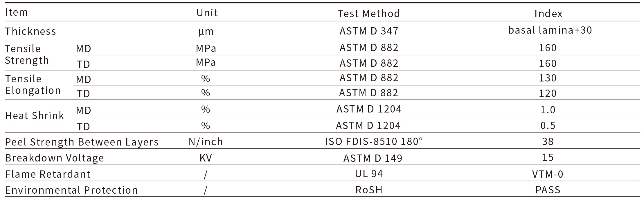Select the Flame Retardant label
Screen dimensions: 644x198
coord(48,174)
